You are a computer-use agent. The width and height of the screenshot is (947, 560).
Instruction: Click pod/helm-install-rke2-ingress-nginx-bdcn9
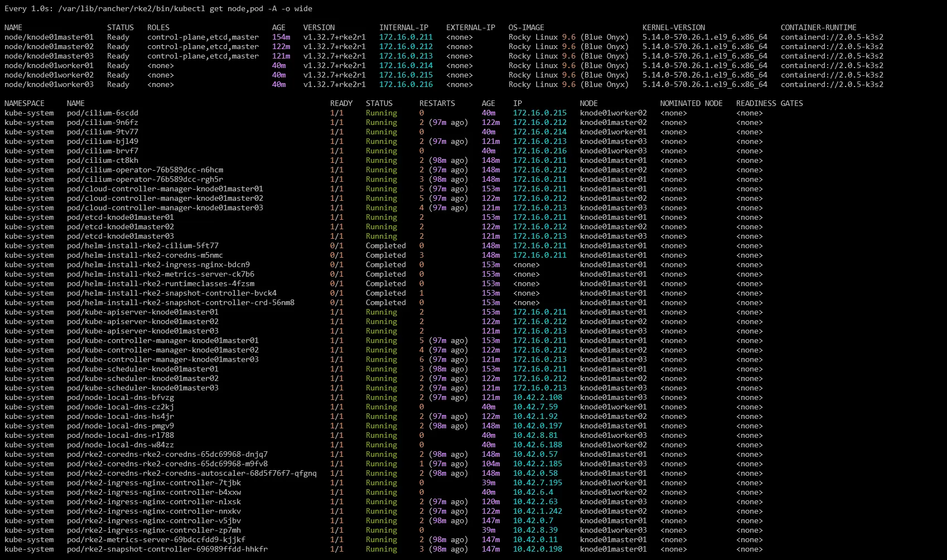158,264
